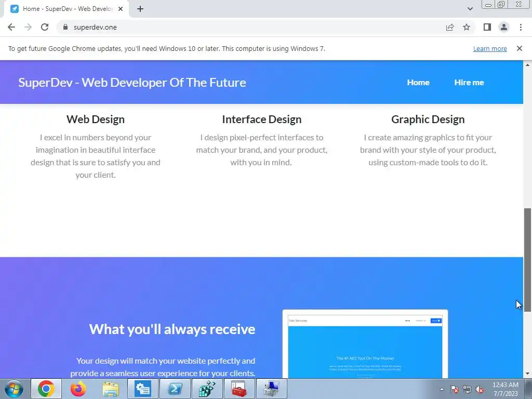The image size is (532, 399).
Task: Open the browser side panel
Action: coord(487,27)
